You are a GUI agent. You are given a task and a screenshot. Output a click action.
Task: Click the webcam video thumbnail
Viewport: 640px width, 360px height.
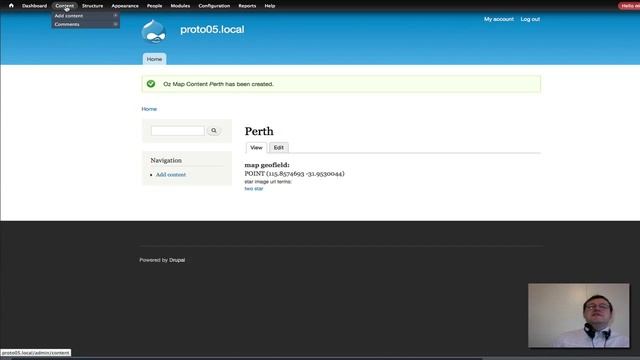578,316
